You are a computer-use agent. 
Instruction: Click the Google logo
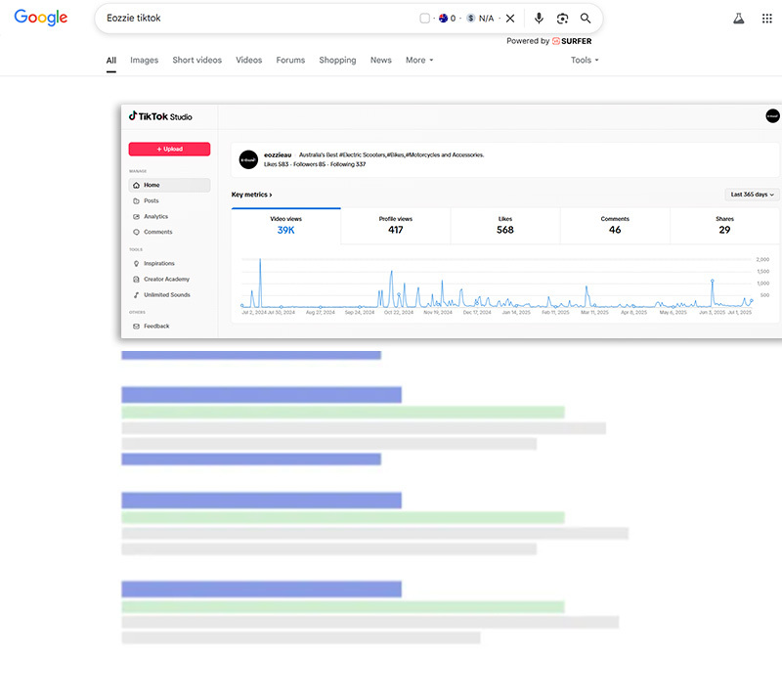[41, 18]
